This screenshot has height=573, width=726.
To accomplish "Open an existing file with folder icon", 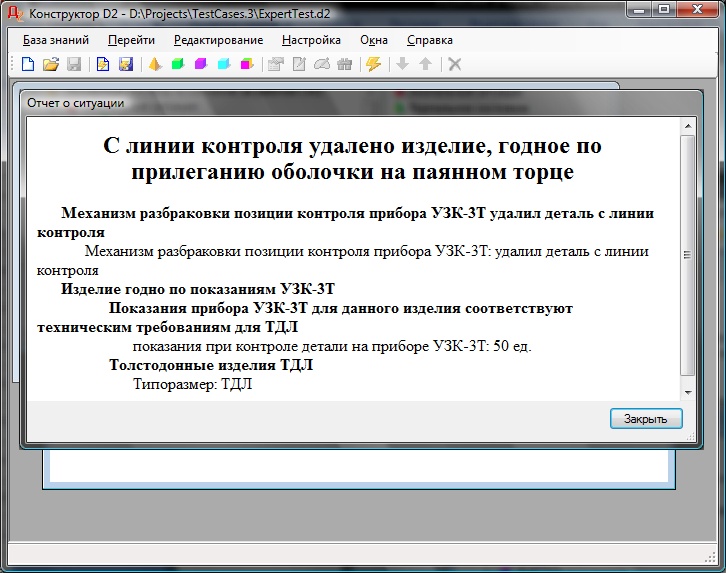I will coord(51,64).
